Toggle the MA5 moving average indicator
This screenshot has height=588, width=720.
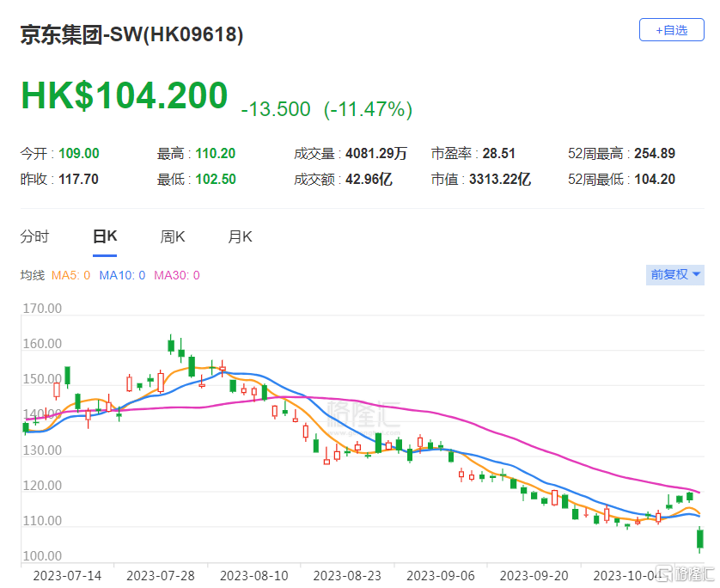pos(70,275)
